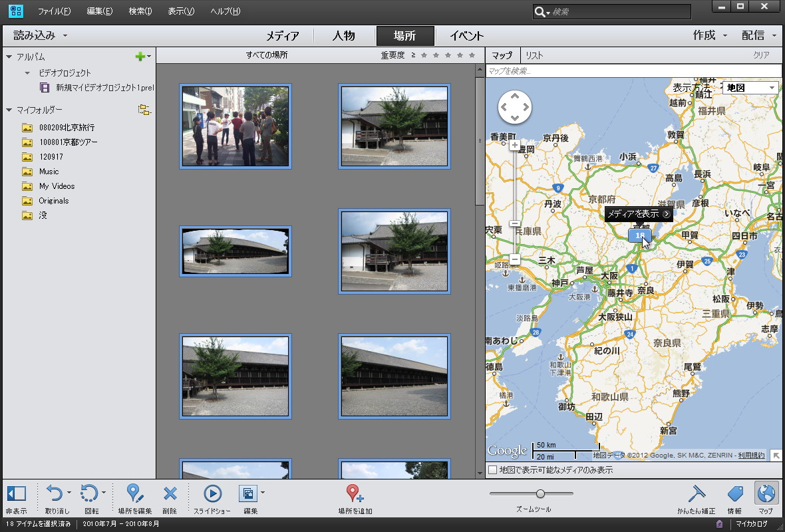Collapse the アルバム section
This screenshot has height=532, width=785.
pos(9,57)
